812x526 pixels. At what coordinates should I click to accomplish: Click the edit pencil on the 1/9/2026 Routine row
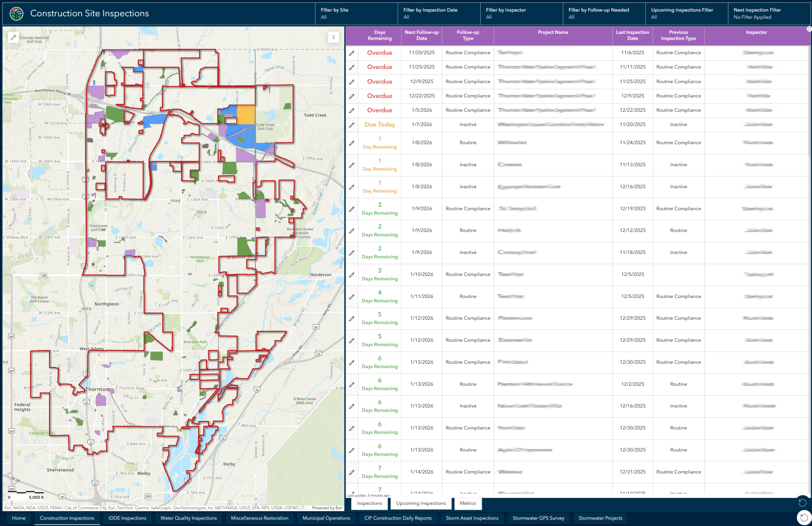(352, 231)
